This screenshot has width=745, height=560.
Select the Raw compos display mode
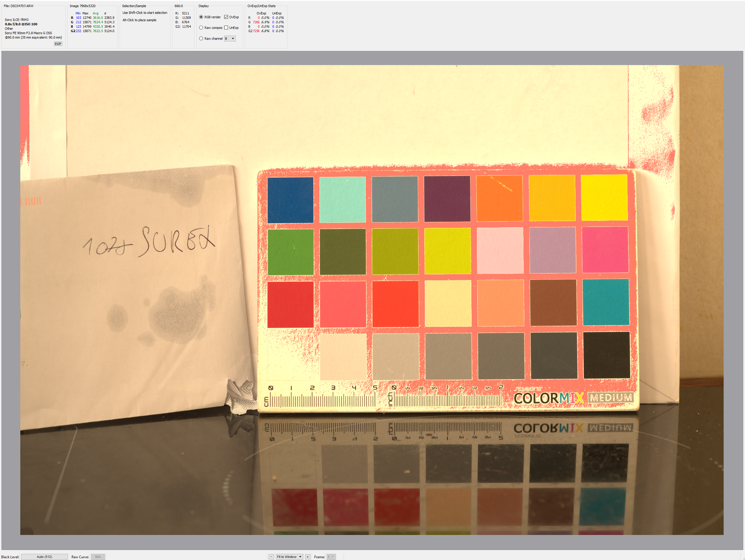tap(201, 28)
